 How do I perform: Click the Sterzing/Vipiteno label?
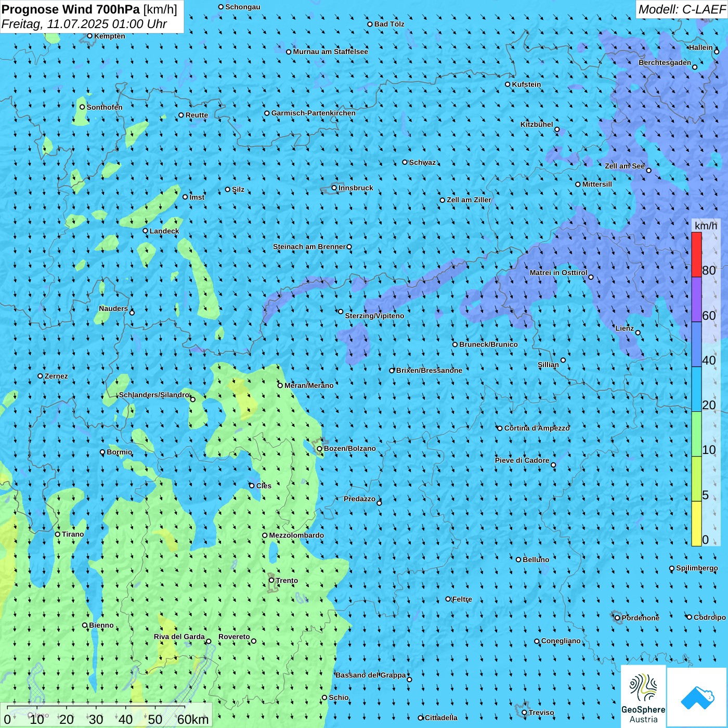[x=374, y=316]
